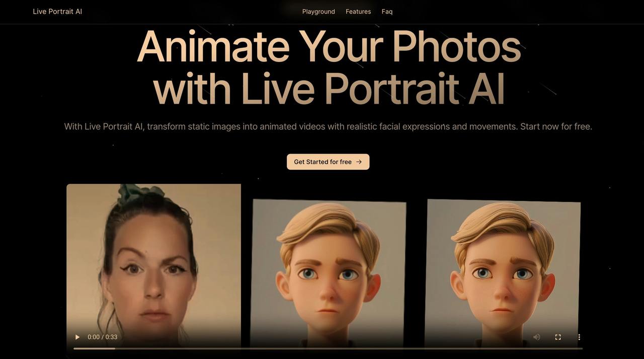Click the Animate Your Photos headline
The height and width of the screenshot is (359, 644).
tap(329, 67)
